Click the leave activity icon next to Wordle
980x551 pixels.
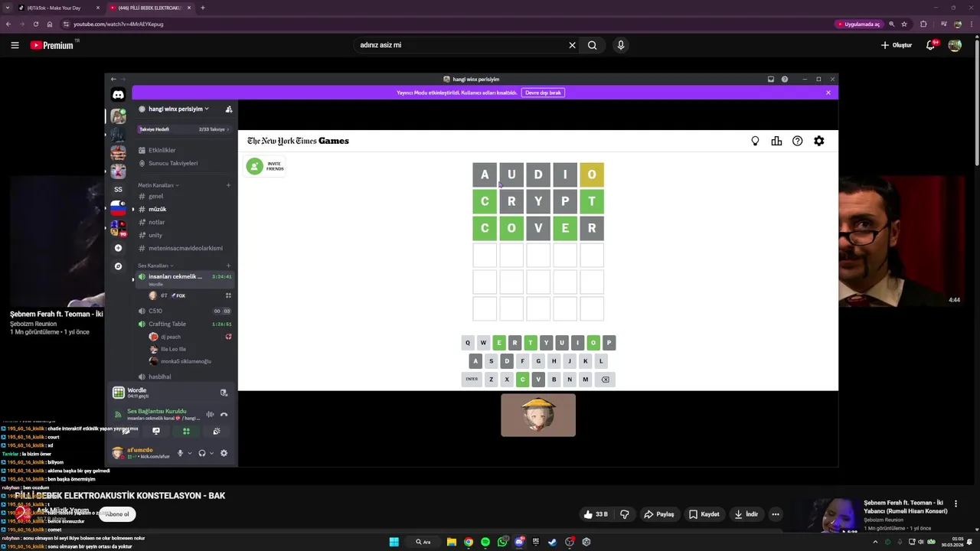224,393
